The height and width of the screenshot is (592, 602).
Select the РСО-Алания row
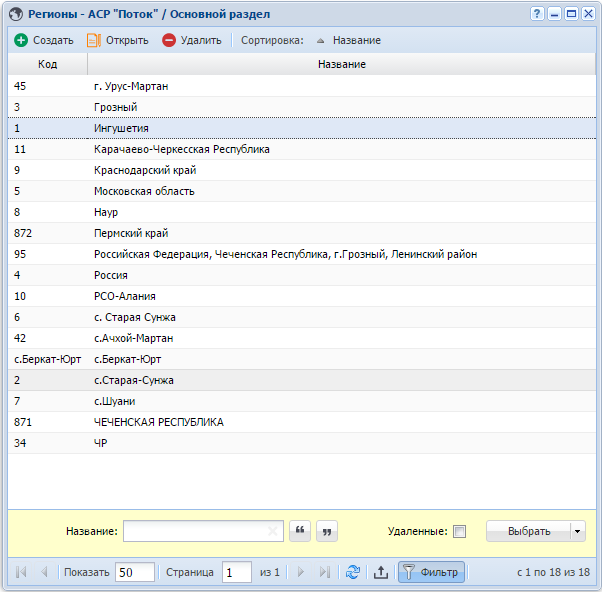(x=302, y=296)
